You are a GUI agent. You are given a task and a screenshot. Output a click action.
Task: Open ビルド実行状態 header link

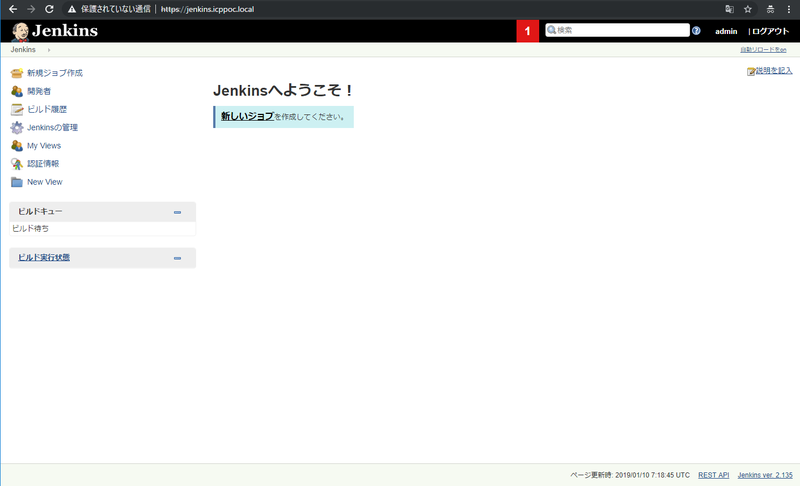click(x=44, y=258)
